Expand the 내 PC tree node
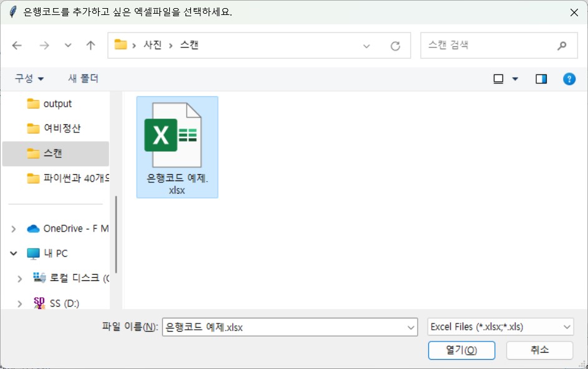588x369 pixels. tap(14, 253)
